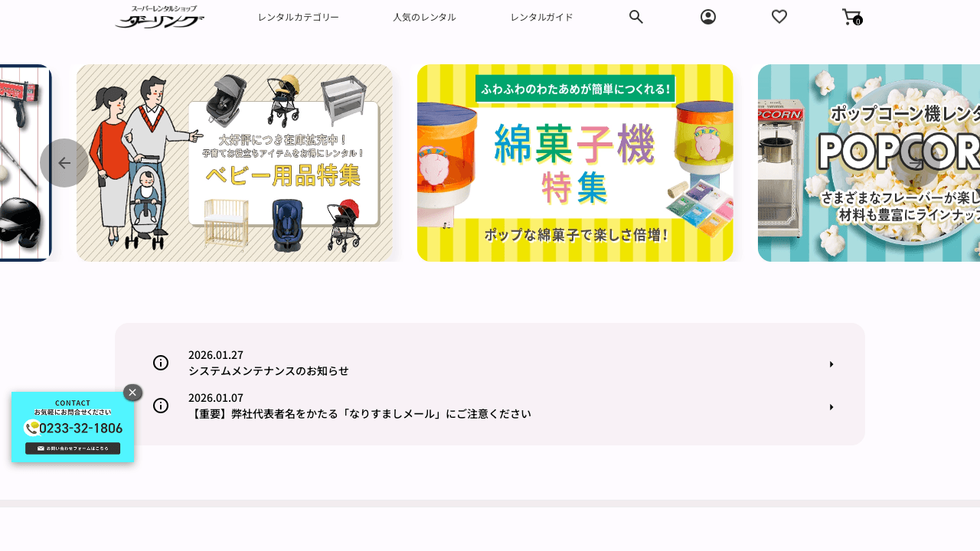Click the info icon beside the maintenance notice
The height and width of the screenshot is (551, 980).
[161, 363]
